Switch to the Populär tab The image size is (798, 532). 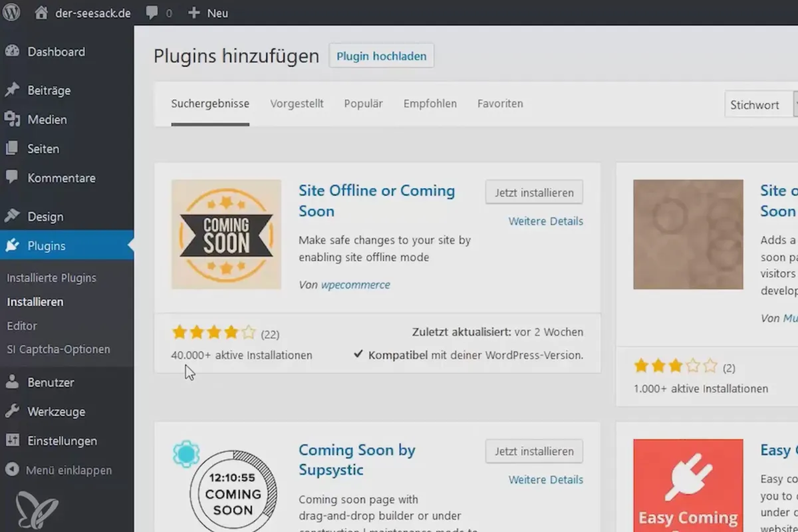pos(363,104)
